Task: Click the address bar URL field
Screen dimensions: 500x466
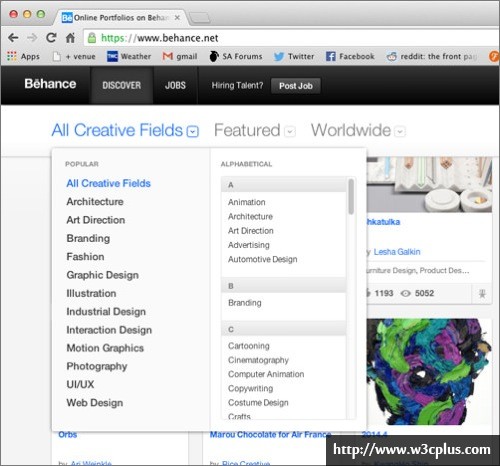Action: [290, 38]
